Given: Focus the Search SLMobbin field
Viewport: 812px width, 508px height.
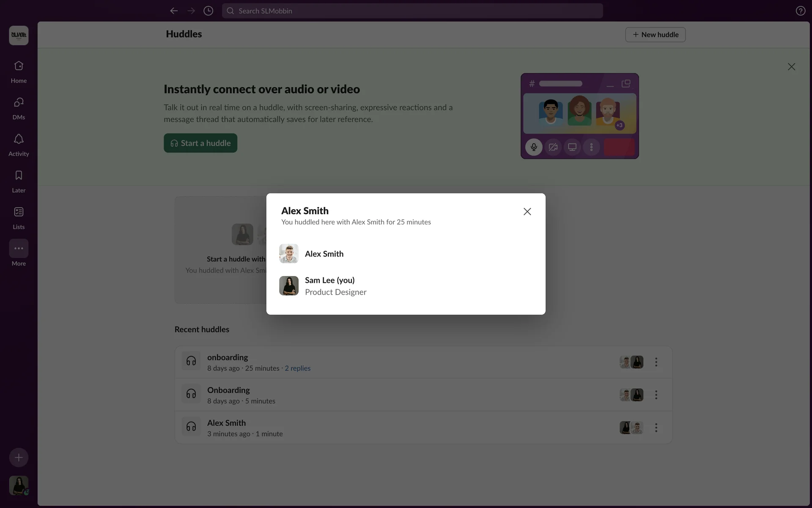Looking at the screenshot, I should [412, 11].
